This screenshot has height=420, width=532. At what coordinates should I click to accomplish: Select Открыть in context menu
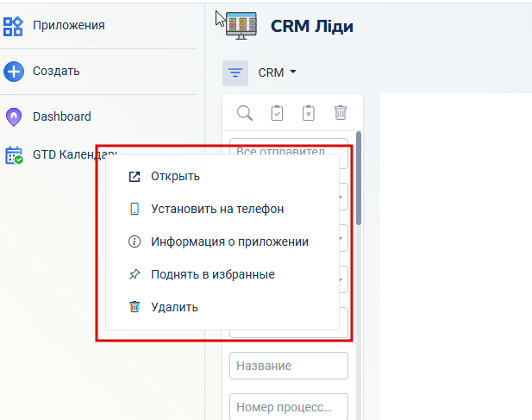coord(222,177)
